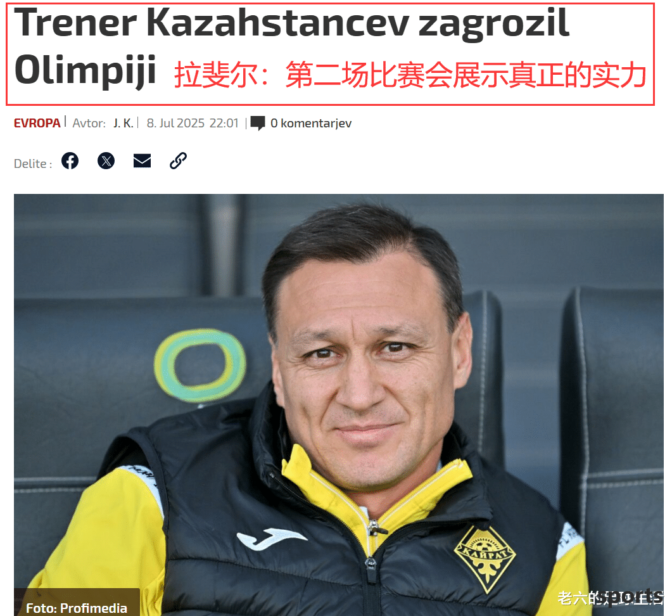Click the Joma logo on the vest
The width and height of the screenshot is (672, 616).
[270, 539]
